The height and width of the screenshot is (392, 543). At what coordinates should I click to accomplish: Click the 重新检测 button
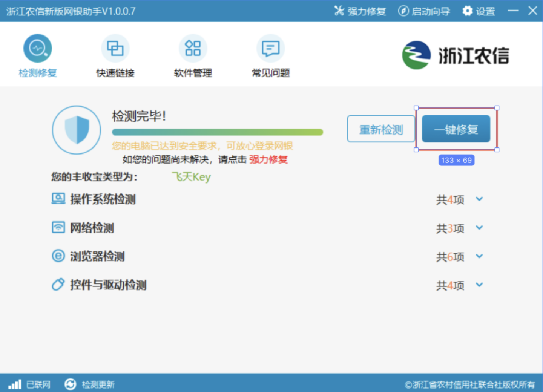click(x=381, y=129)
